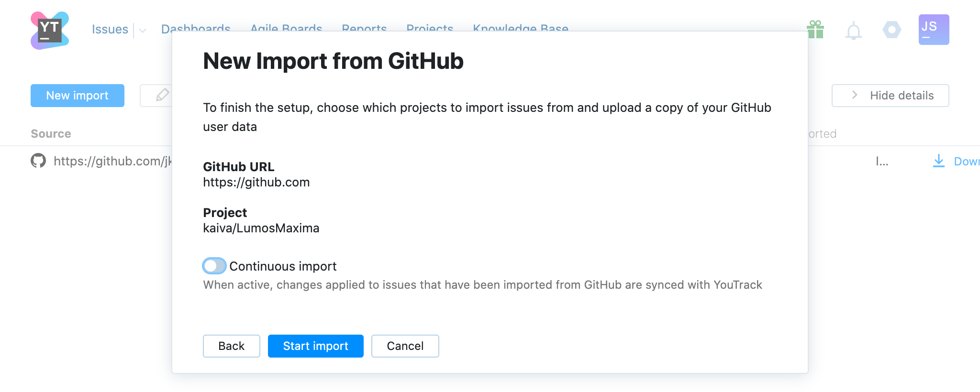Enable the Continuous import toggle
980x392 pixels.
pos(214,266)
